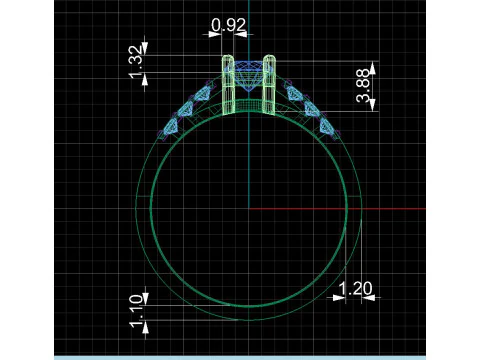
Task: Pick the right yellow-green prong
Action: coord(269,85)
